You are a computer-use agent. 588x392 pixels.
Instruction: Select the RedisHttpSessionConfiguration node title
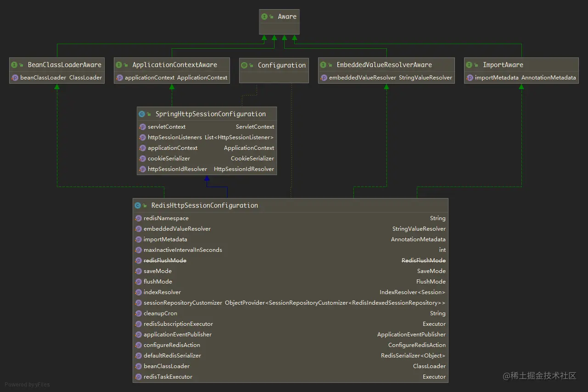coord(205,205)
